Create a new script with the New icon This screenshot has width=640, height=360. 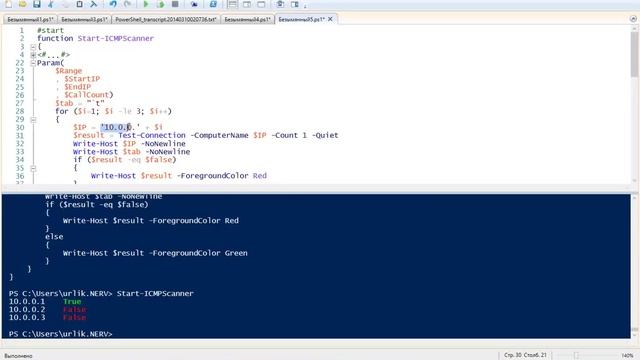click(x=9, y=4)
